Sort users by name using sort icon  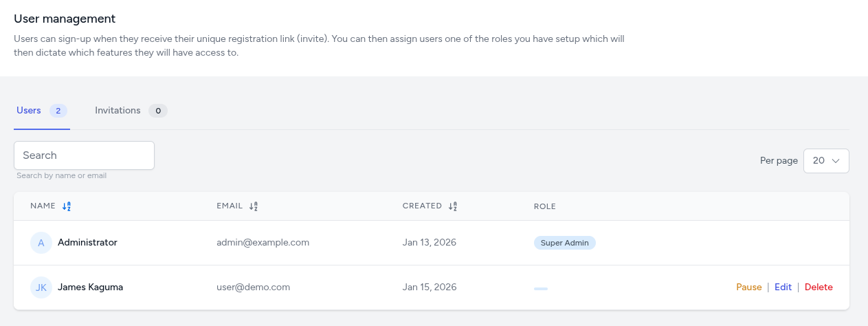[67, 206]
